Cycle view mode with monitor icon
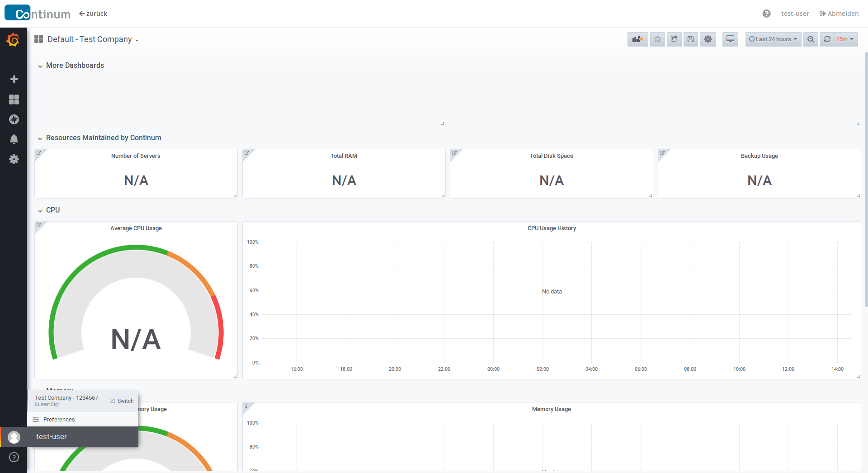 point(730,39)
